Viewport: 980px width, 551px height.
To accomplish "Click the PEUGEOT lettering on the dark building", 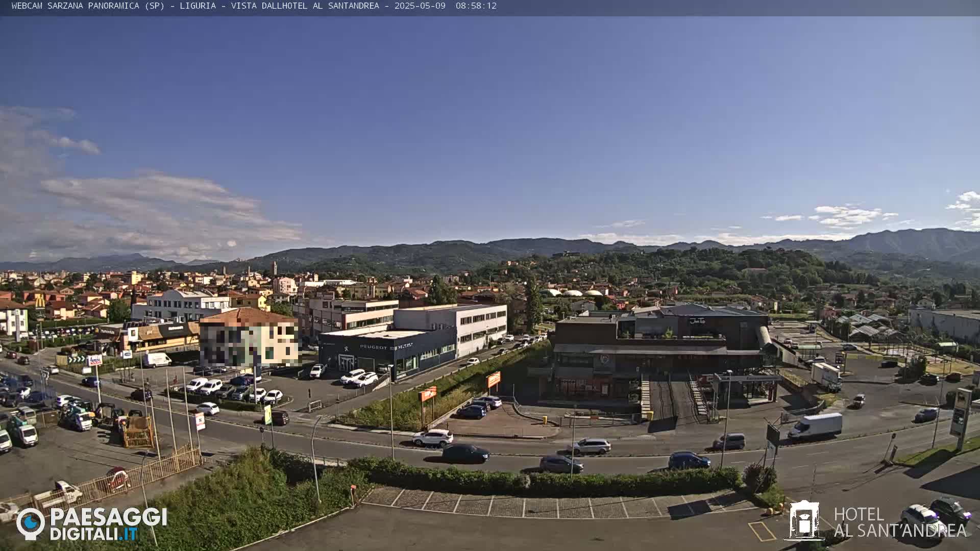I will tap(374, 347).
